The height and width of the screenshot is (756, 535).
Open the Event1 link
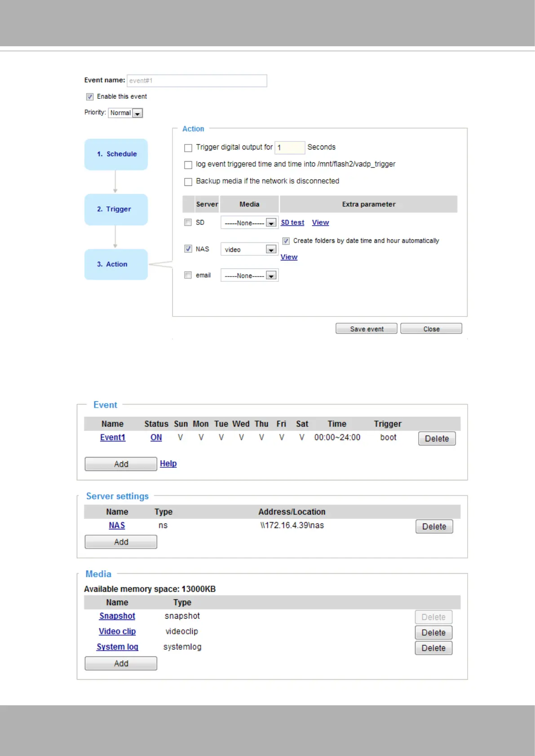pos(113,438)
